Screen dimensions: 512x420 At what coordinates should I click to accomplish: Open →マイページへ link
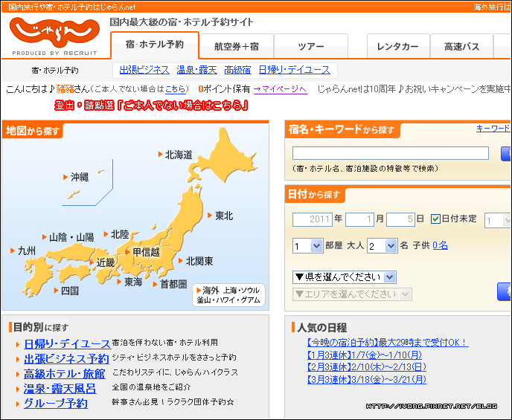tap(280, 89)
